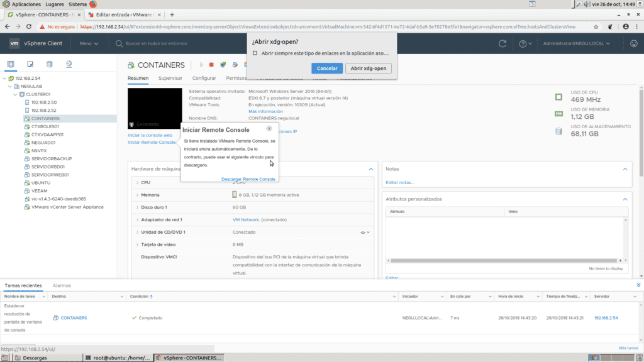Open the Storage inventory icon
The image size is (644, 362).
pos(48,64)
